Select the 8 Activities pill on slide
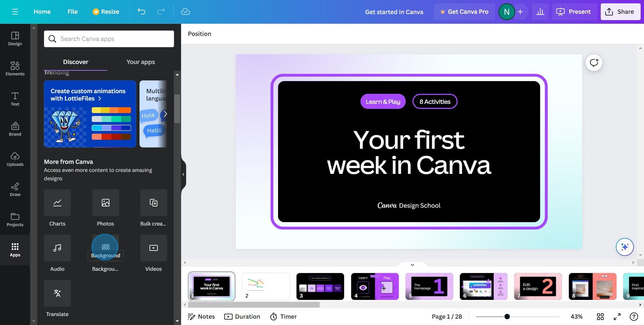 pos(435,102)
